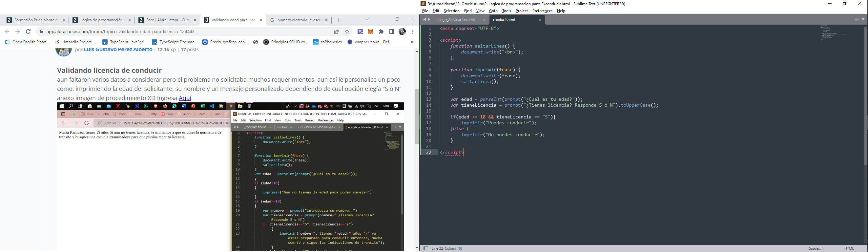
Task: Open Sublime Text's View menu
Action: click(480, 11)
